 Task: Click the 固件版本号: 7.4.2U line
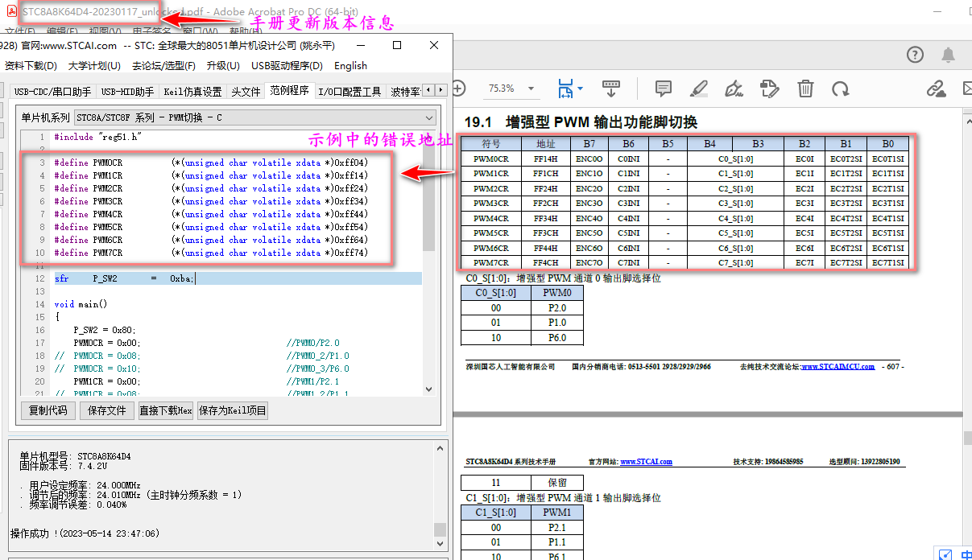(x=63, y=466)
